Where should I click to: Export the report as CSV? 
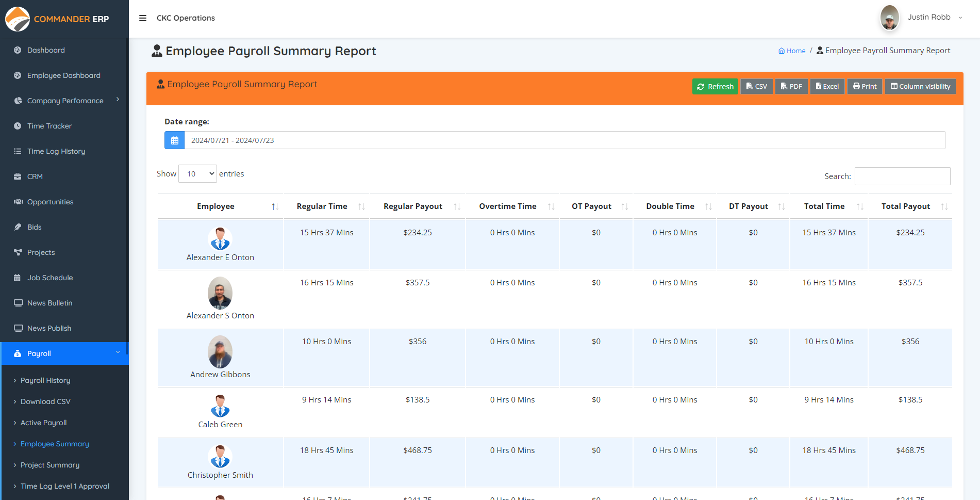point(757,86)
